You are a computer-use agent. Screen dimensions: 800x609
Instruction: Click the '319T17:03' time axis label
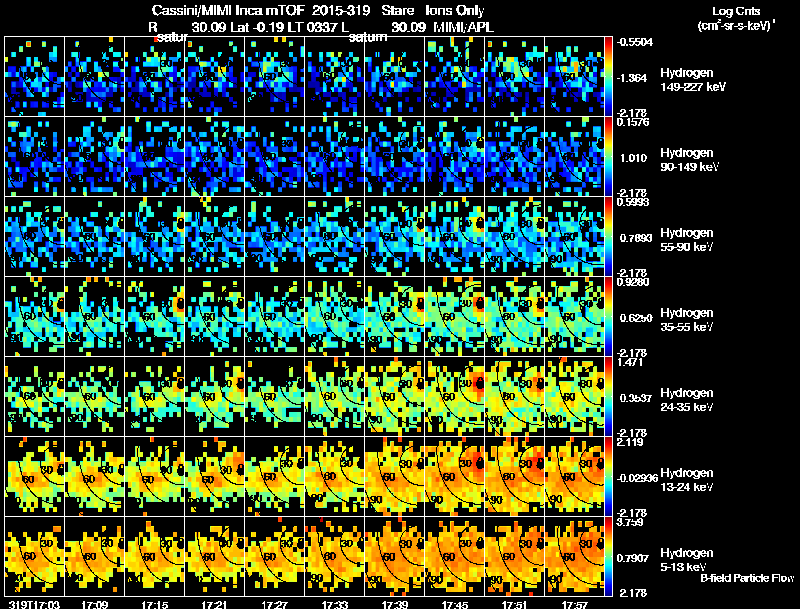tap(34, 604)
